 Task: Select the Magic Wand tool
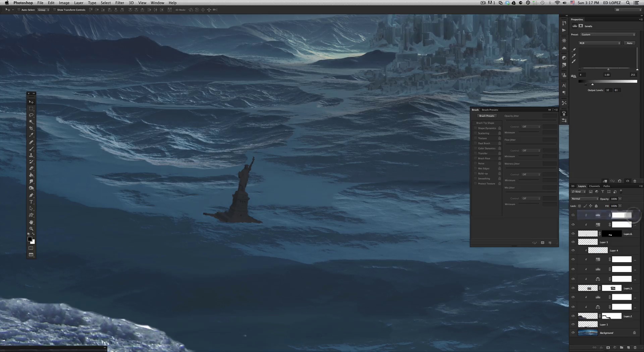click(31, 122)
